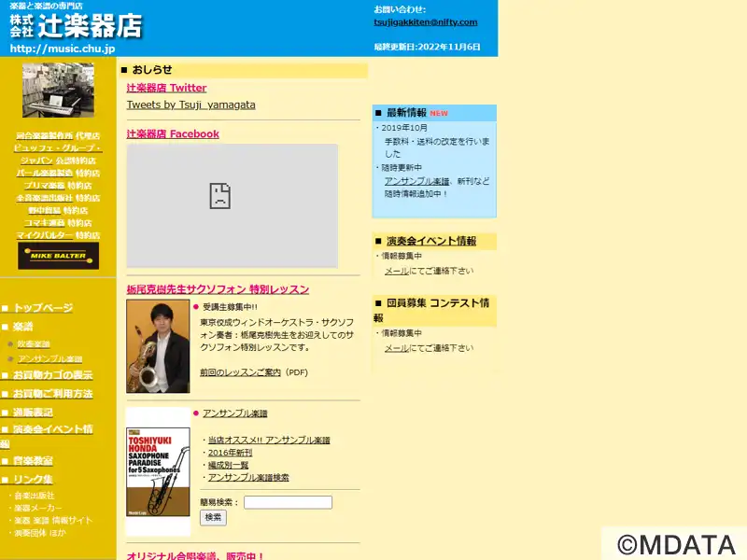
Task: Click 音楽出版社 under リンク集
Action: tap(35, 496)
